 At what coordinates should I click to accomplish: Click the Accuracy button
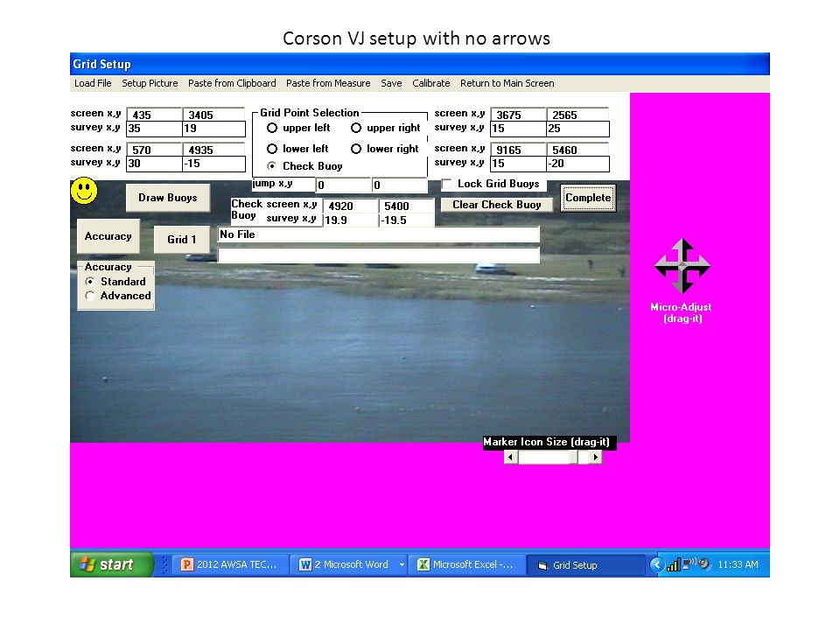108,236
